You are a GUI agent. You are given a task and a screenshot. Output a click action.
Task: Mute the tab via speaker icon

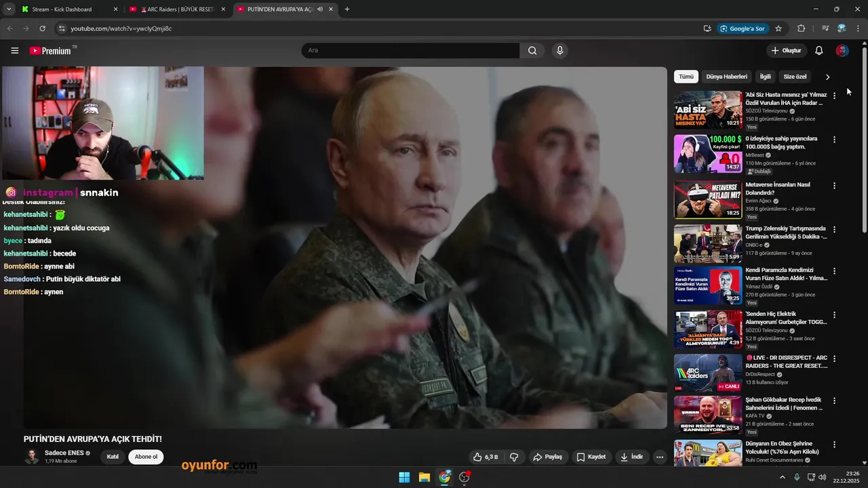(319, 9)
